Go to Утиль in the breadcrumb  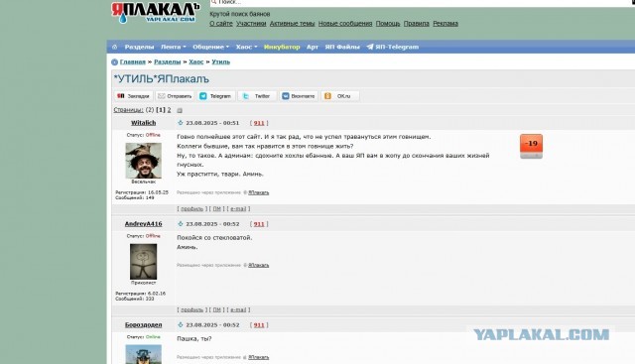(x=220, y=61)
